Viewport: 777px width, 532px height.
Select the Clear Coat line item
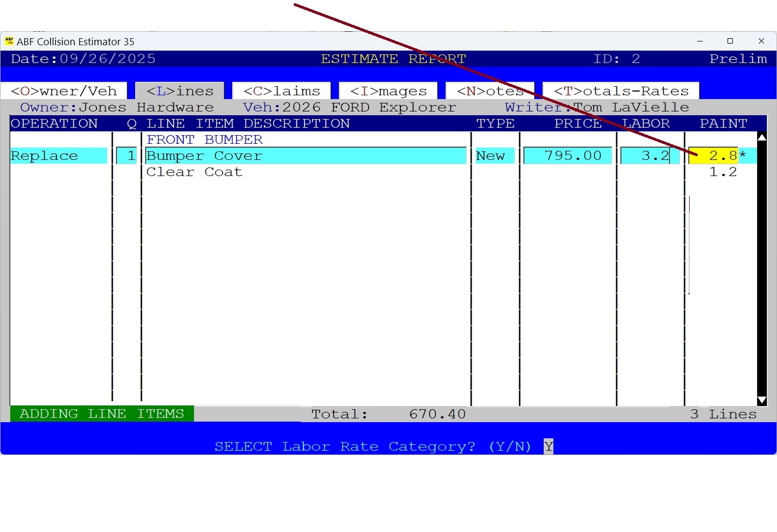pos(195,172)
